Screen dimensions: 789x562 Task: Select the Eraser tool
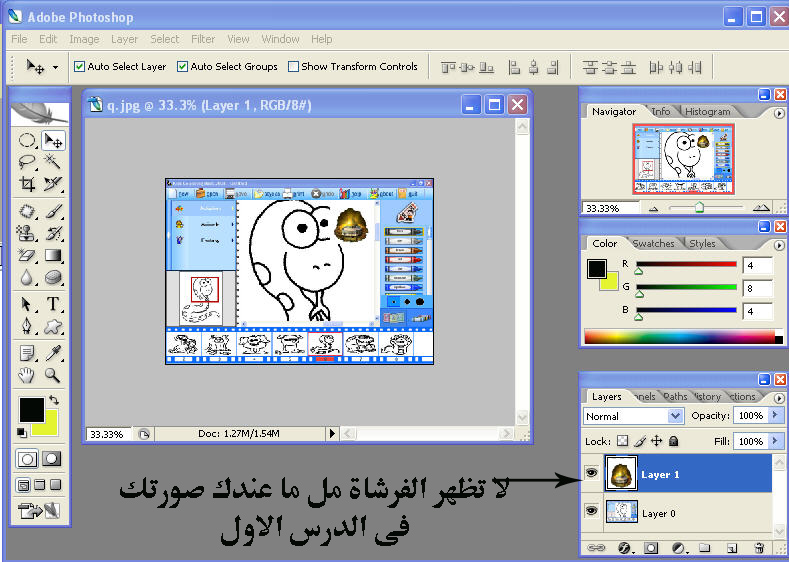(27, 255)
